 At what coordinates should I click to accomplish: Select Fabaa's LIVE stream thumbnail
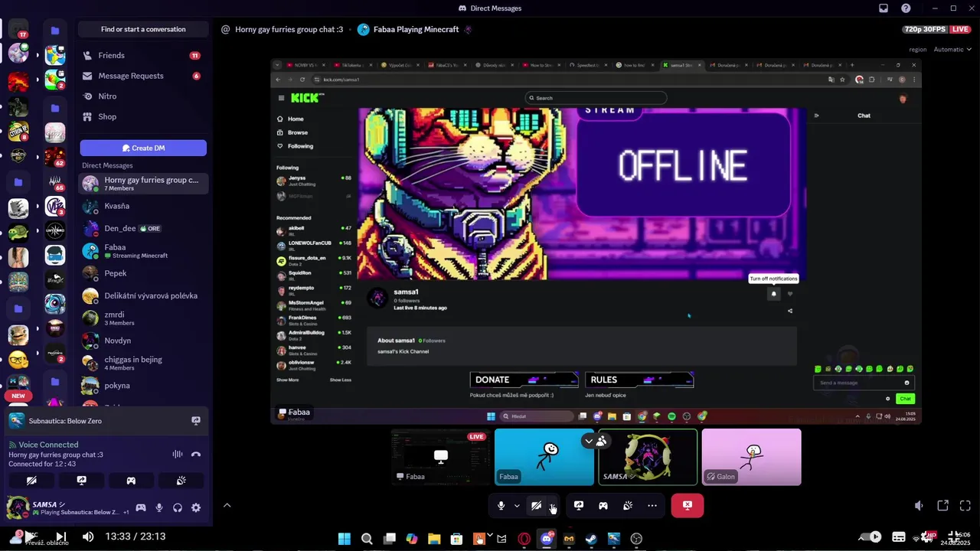[440, 457]
